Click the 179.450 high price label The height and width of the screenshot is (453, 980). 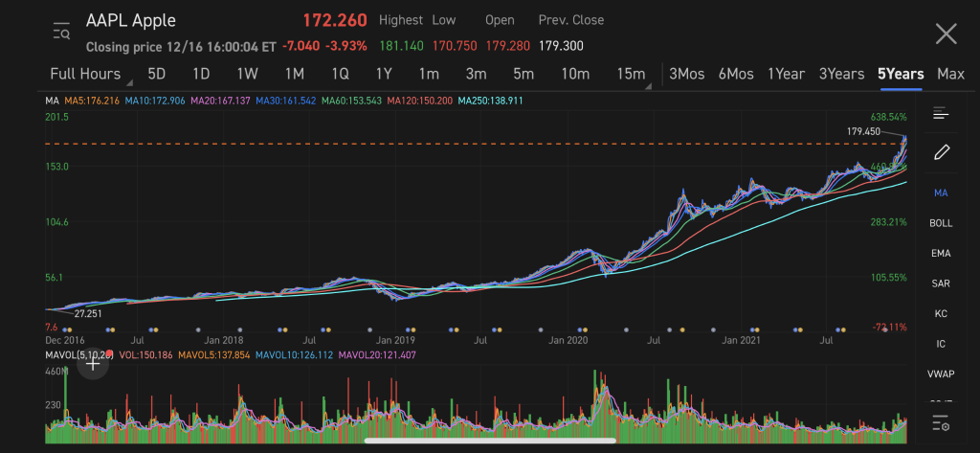click(864, 131)
